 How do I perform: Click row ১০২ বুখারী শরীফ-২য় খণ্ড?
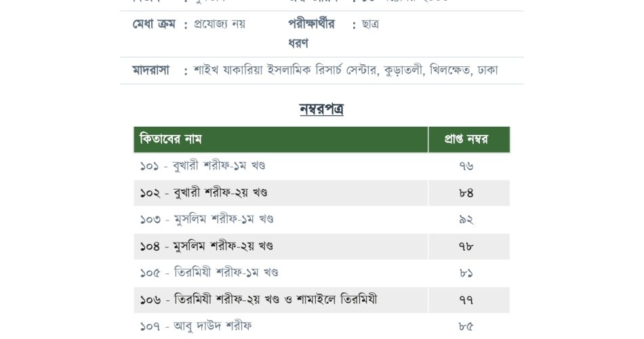coord(321,193)
